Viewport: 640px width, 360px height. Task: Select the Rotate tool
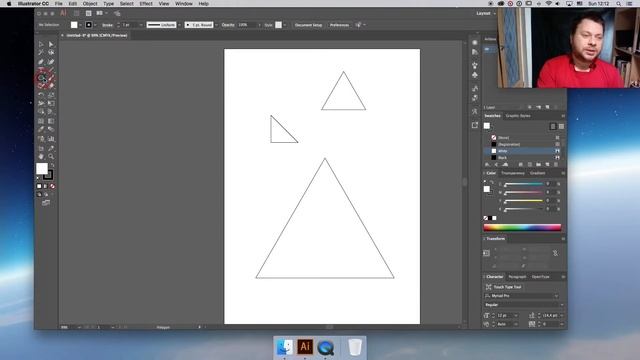[x=41, y=94]
